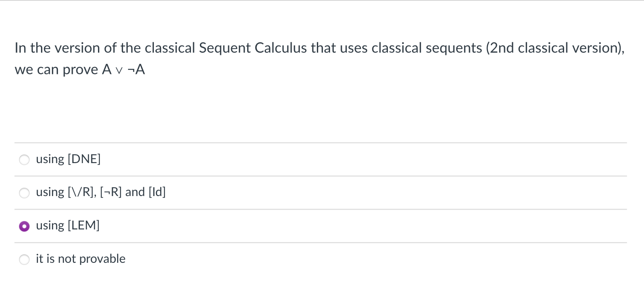
Task: Click the "using [DNE]" answer label
Action: [68, 159]
